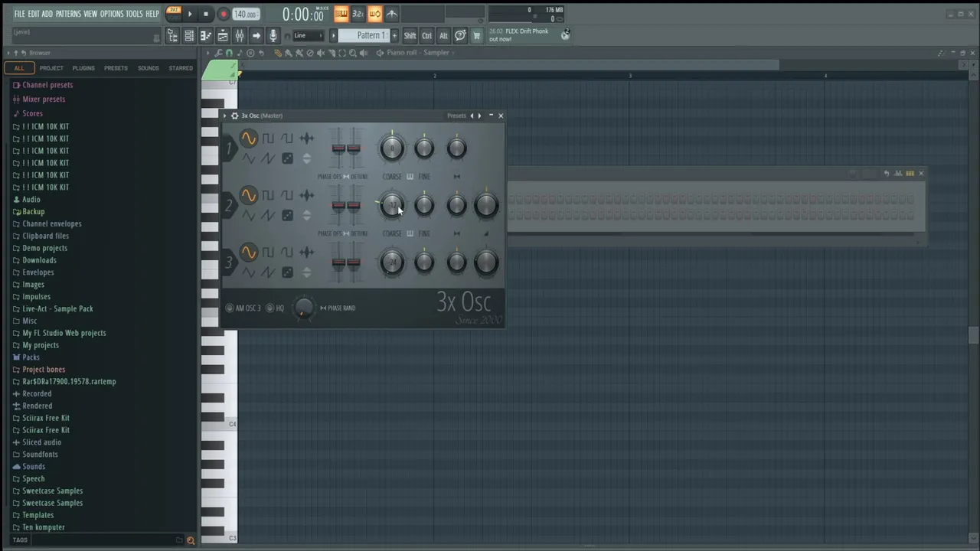Open the Browser view from toolbar tree icon
The height and width of the screenshot is (551, 980).
(173, 36)
